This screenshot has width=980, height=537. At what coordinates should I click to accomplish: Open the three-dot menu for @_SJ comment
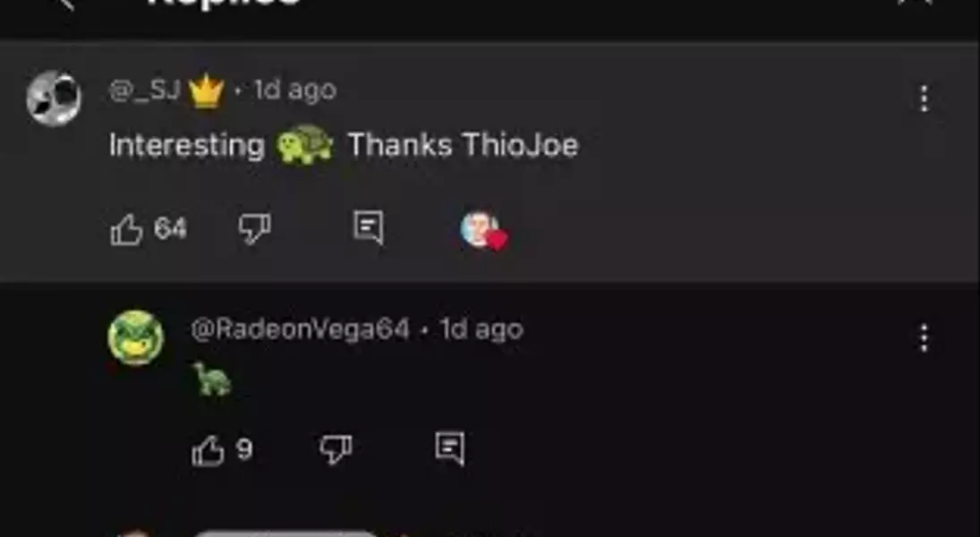tap(924, 98)
